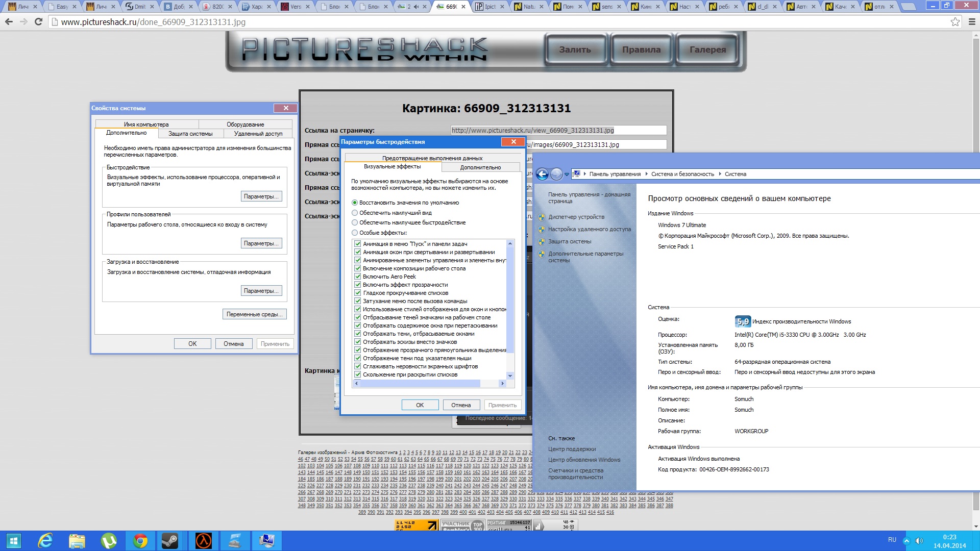980x551 pixels.
Task: Uncheck Включить Aero Peek
Action: point(358,277)
